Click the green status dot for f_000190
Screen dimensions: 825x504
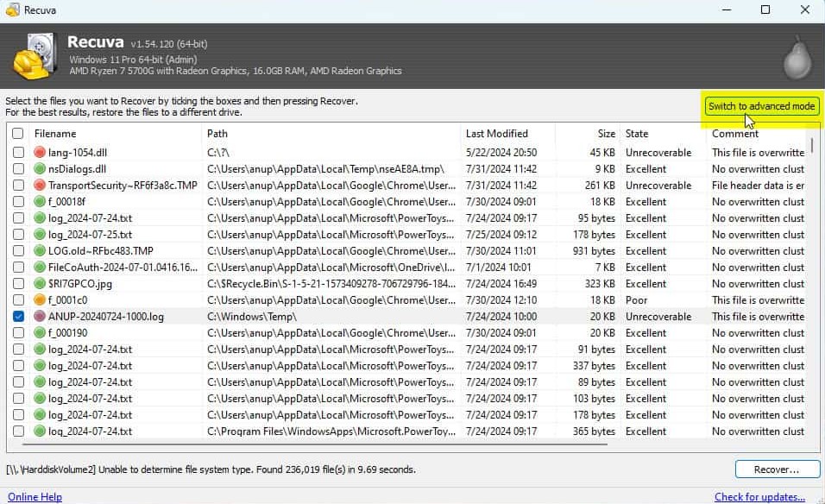pyautogui.click(x=40, y=332)
